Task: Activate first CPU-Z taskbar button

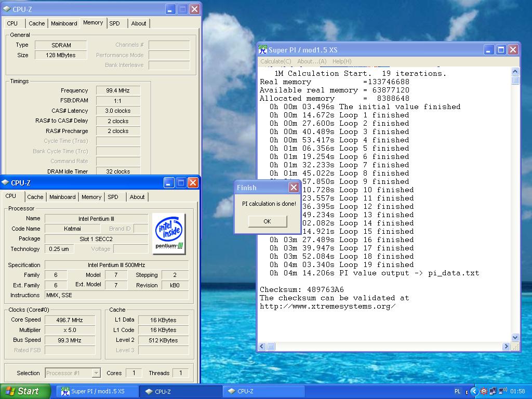Action: (180, 391)
